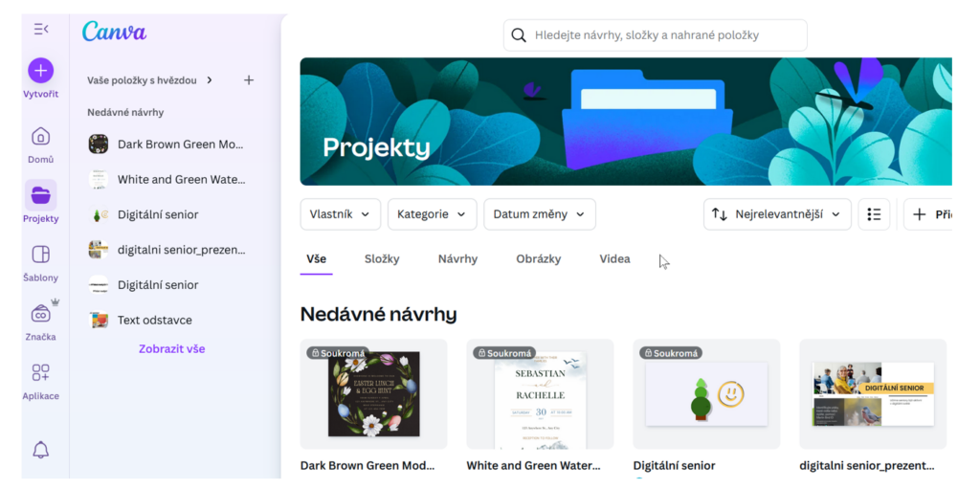Open notifications bell icon

point(40,449)
